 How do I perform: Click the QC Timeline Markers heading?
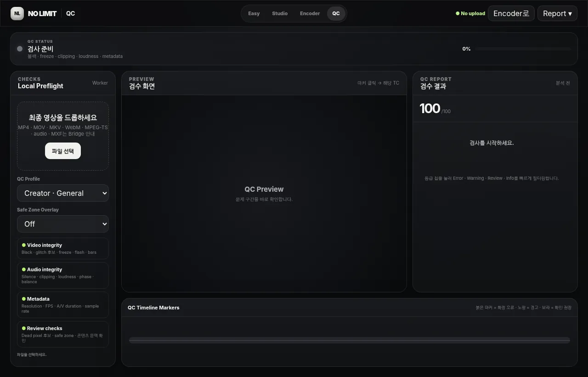[x=153, y=308]
